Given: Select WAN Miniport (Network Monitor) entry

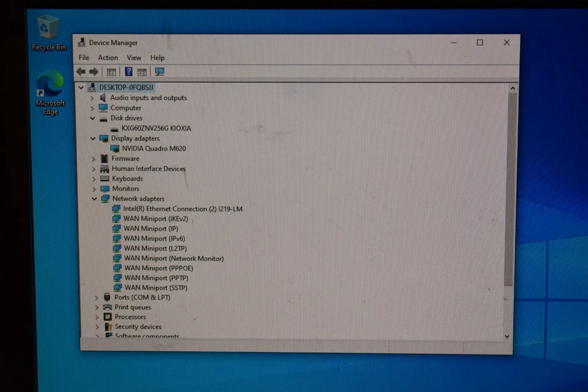Looking at the screenshot, I should pos(173,258).
